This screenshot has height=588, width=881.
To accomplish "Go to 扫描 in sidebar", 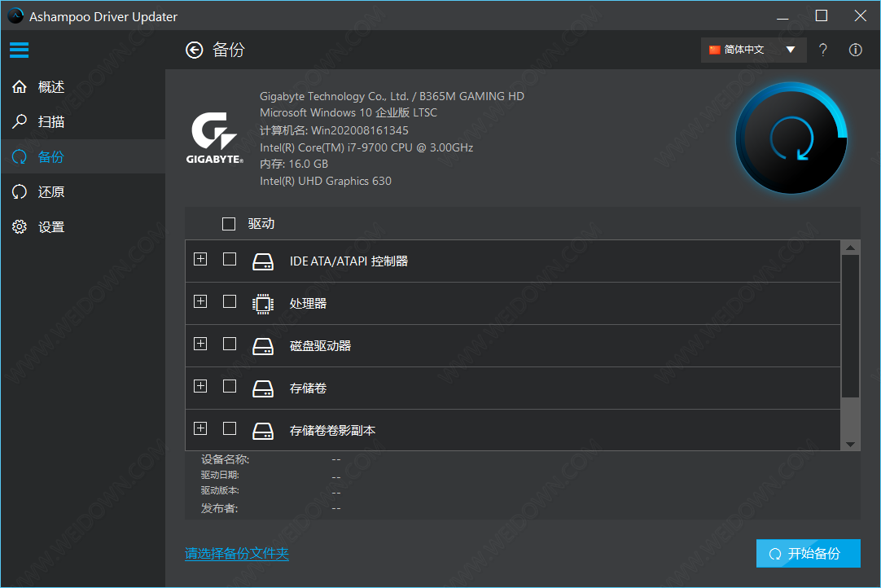I will click(83, 121).
